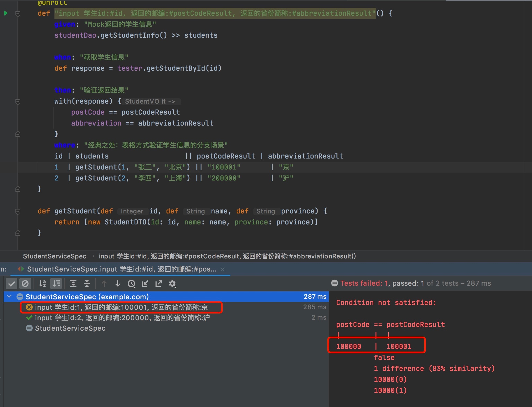Click Collapse All test results icon
This screenshot has height=407, width=532.
pos(87,284)
